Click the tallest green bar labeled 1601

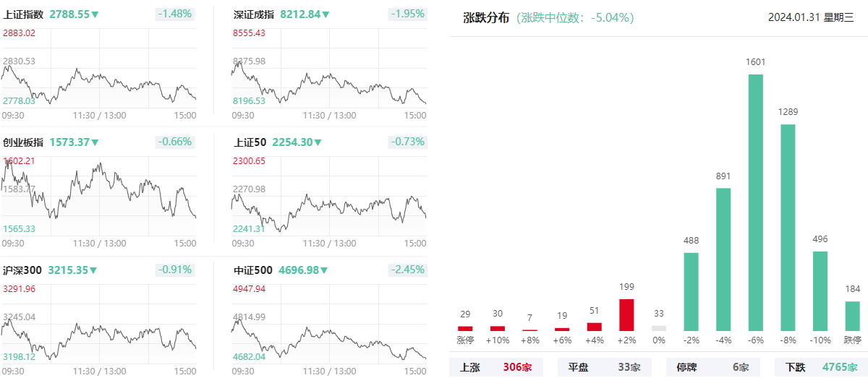click(756, 202)
